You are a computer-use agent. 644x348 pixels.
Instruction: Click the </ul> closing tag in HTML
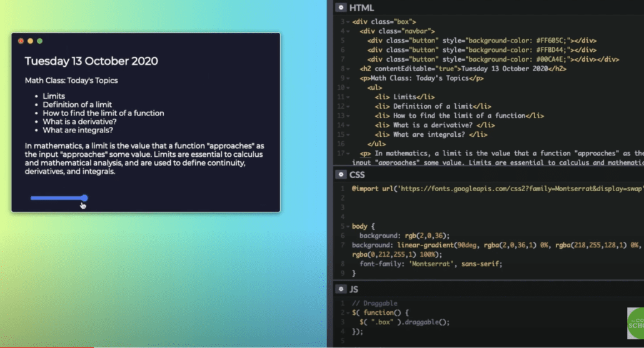point(376,144)
